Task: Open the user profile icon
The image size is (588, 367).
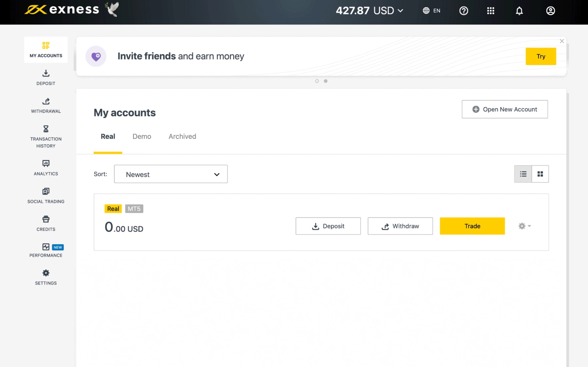Action: point(550,11)
